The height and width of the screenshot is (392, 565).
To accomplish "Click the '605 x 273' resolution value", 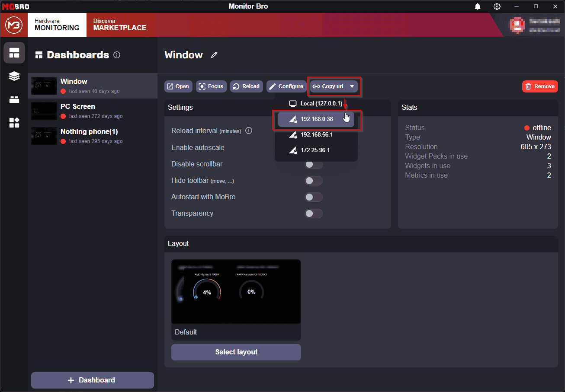I will pyautogui.click(x=536, y=147).
